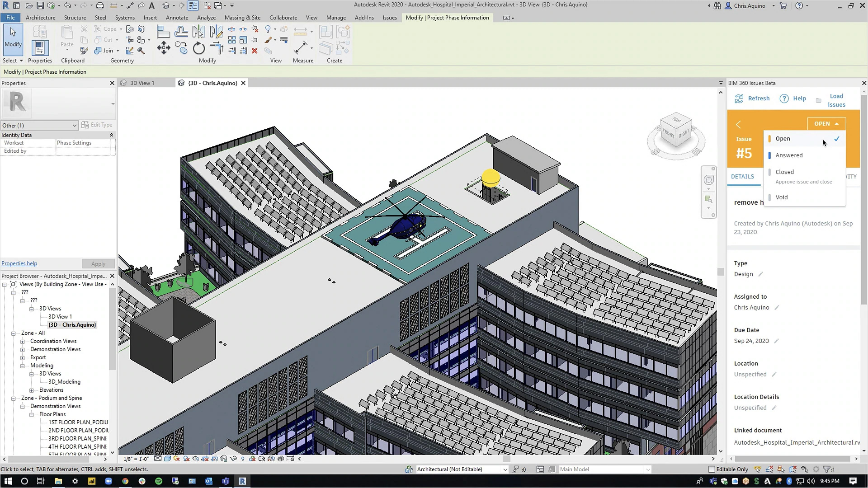The image size is (868, 488).
Task: Open the OPEN status dropdown in BIM 360
Action: [826, 123]
